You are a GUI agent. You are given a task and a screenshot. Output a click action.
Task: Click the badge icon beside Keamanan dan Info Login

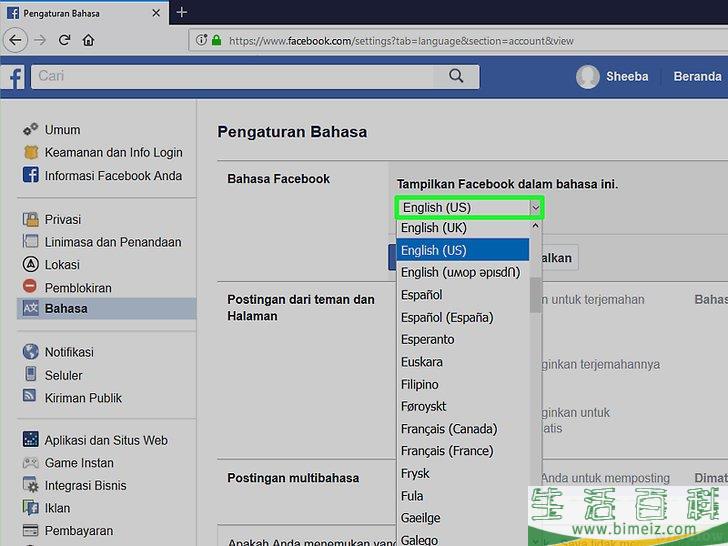pos(31,152)
